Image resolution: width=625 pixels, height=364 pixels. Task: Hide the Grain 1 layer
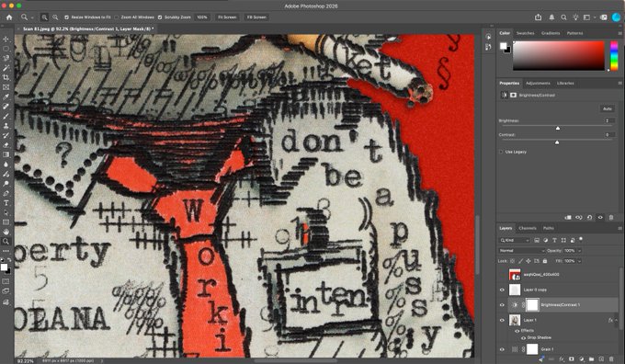click(x=502, y=349)
